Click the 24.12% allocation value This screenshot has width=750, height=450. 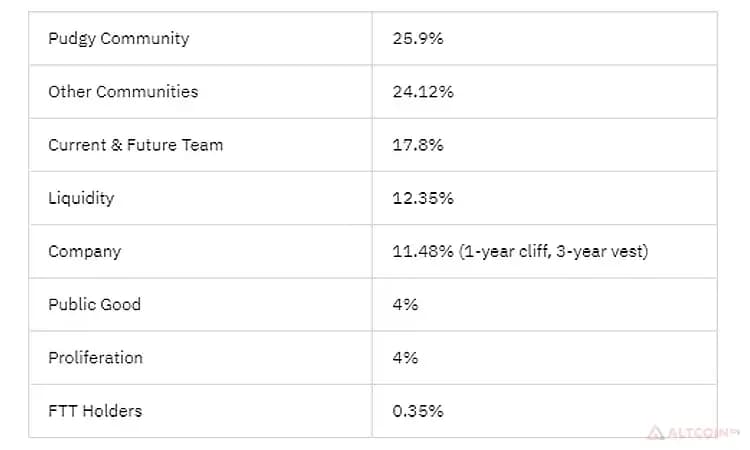[x=423, y=92]
